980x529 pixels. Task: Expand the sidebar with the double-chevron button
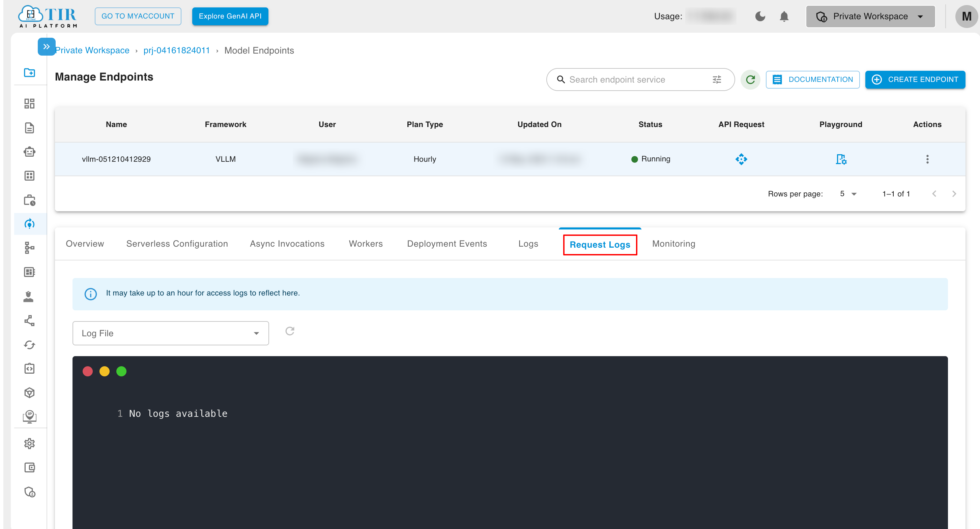point(47,47)
